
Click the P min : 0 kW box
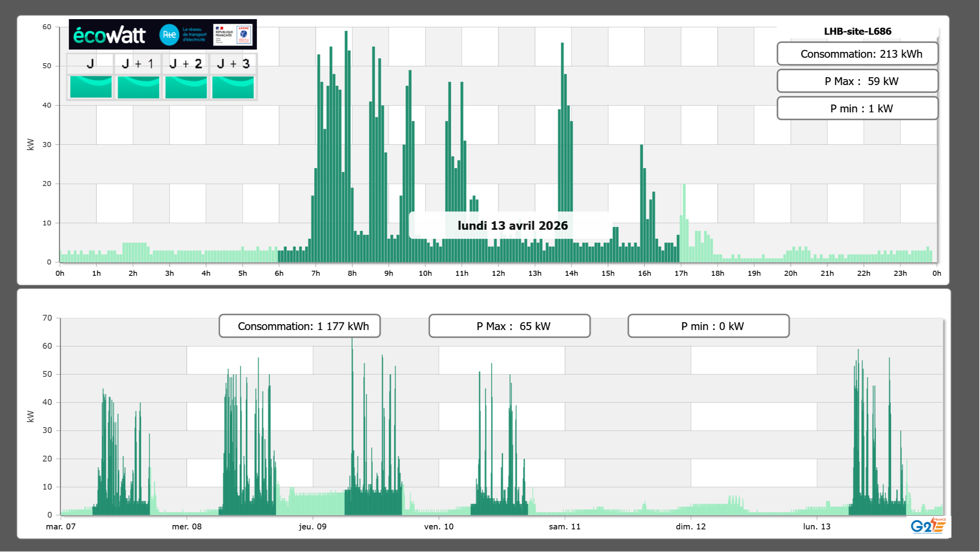tap(708, 326)
